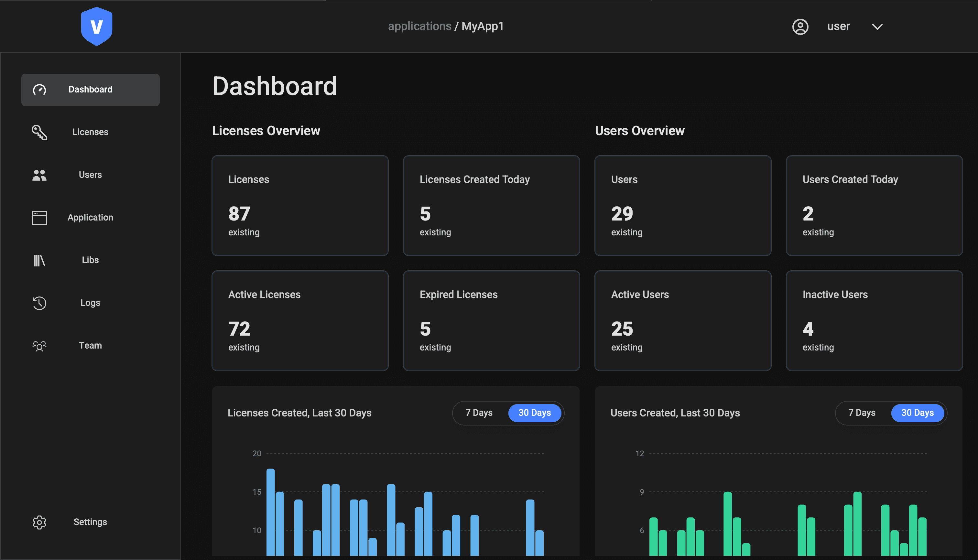This screenshot has height=560, width=978.
Task: Enable 30 Days view on Users Created chart
Action: click(x=917, y=413)
